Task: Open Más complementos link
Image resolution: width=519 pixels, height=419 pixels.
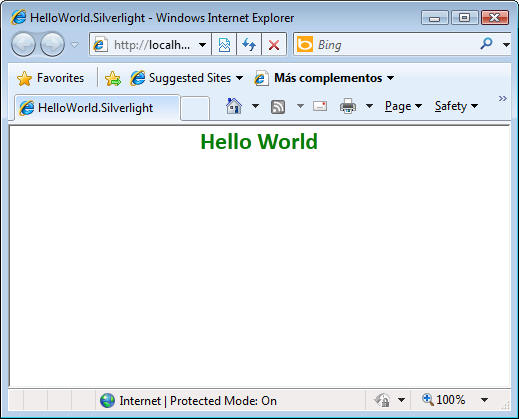Action: click(x=324, y=78)
